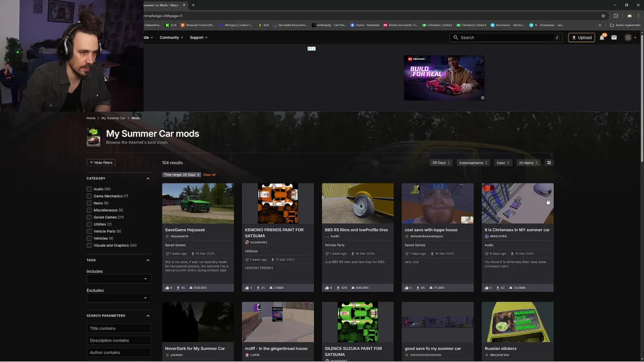Open the Support menu
This screenshot has height=362, width=644.
198,37
